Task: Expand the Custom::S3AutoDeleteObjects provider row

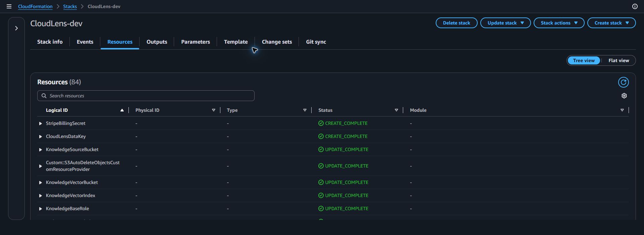Action: pos(41,166)
